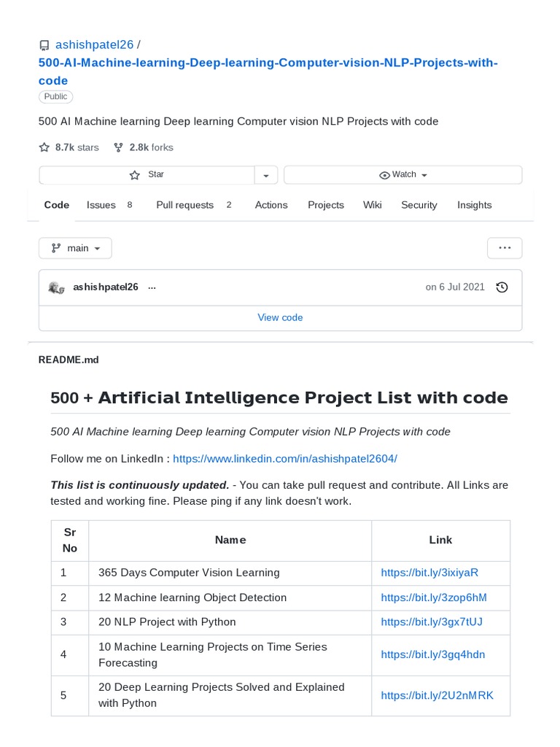Click the fork icon beside 2.8k forks

click(118, 147)
